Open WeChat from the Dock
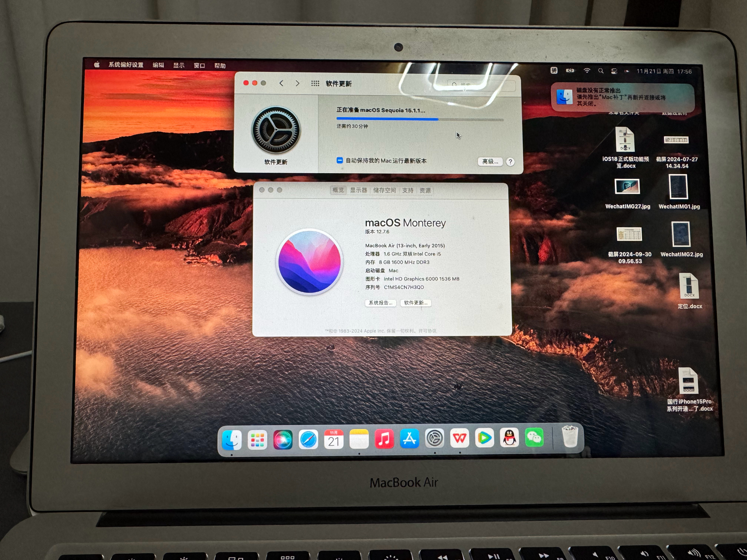The width and height of the screenshot is (747, 560). pos(534,437)
